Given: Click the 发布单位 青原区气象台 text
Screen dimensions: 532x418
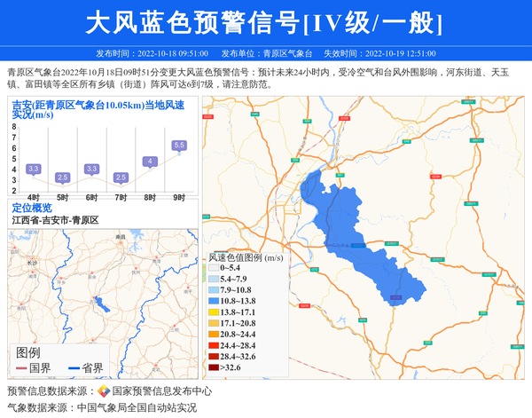Looking at the screenshot, I should [266, 54].
